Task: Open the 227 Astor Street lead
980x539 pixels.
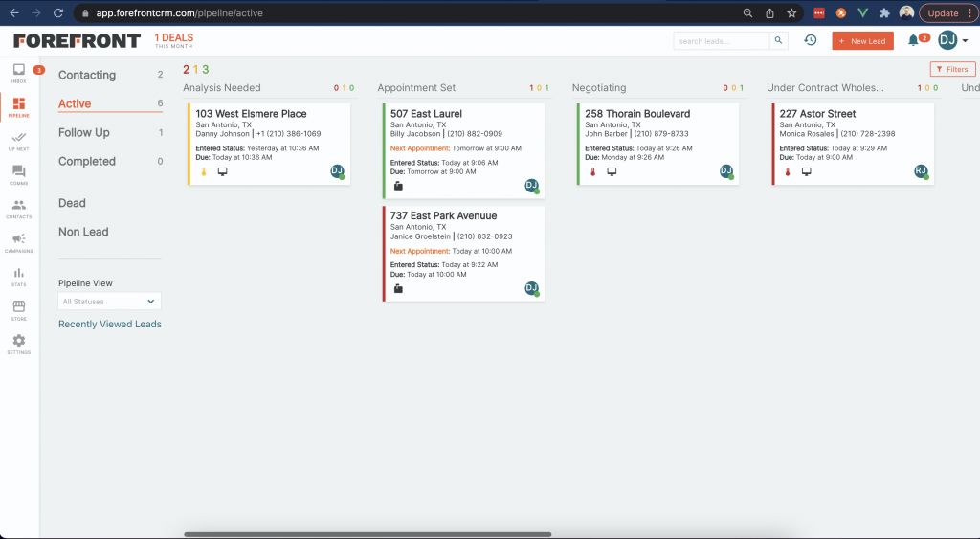Action: click(x=817, y=114)
